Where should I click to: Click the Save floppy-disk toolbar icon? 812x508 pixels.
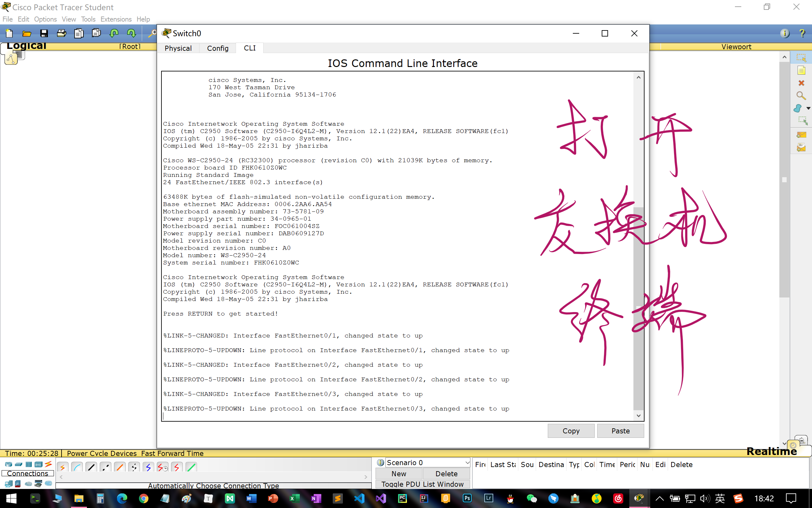click(x=44, y=33)
